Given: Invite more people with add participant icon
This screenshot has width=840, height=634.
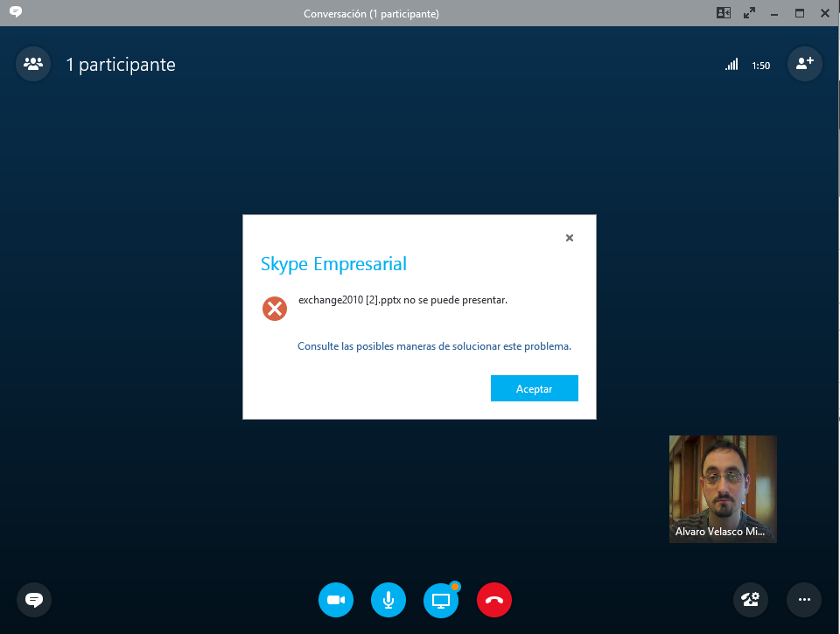Looking at the screenshot, I should coord(804,64).
